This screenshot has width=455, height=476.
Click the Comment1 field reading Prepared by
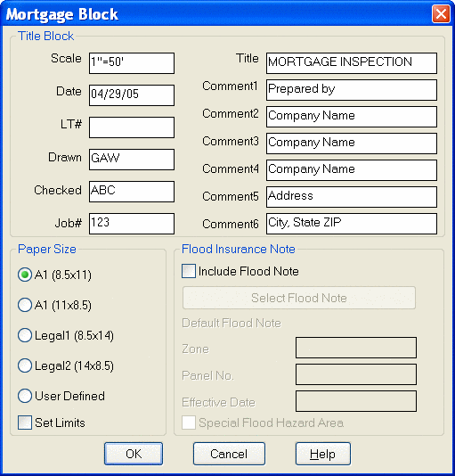[x=352, y=90]
